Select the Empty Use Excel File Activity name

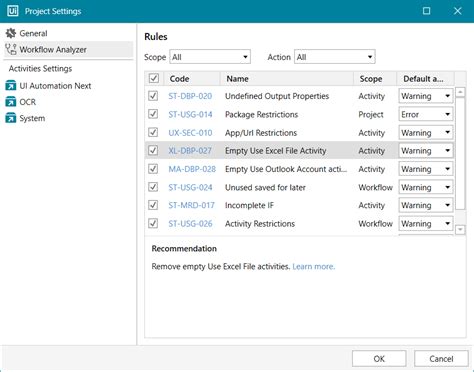point(275,151)
